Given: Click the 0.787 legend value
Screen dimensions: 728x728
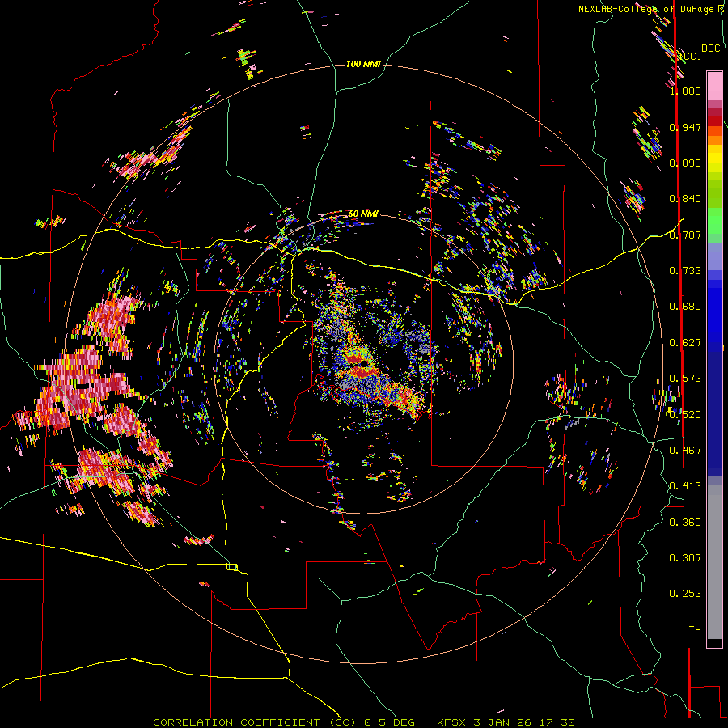Looking at the screenshot, I should coord(685,235).
